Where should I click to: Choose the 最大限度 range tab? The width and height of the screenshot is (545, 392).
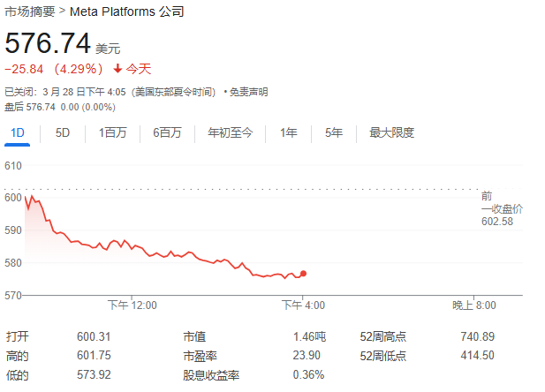pyautogui.click(x=391, y=133)
